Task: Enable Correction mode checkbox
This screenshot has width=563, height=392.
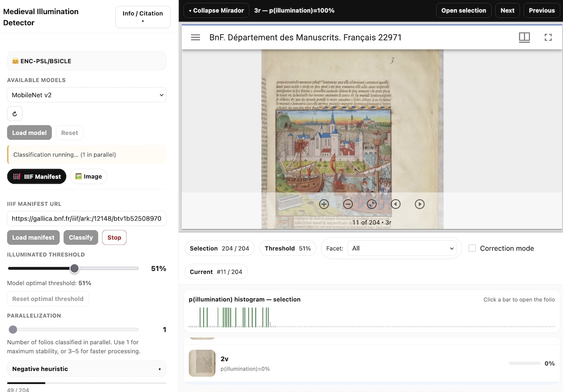Action: click(x=472, y=248)
